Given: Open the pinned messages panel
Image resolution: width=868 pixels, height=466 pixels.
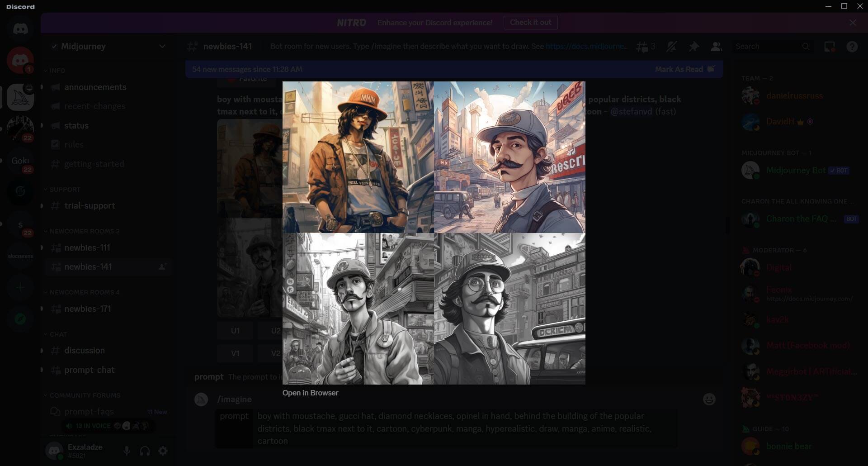Looking at the screenshot, I should (695, 46).
